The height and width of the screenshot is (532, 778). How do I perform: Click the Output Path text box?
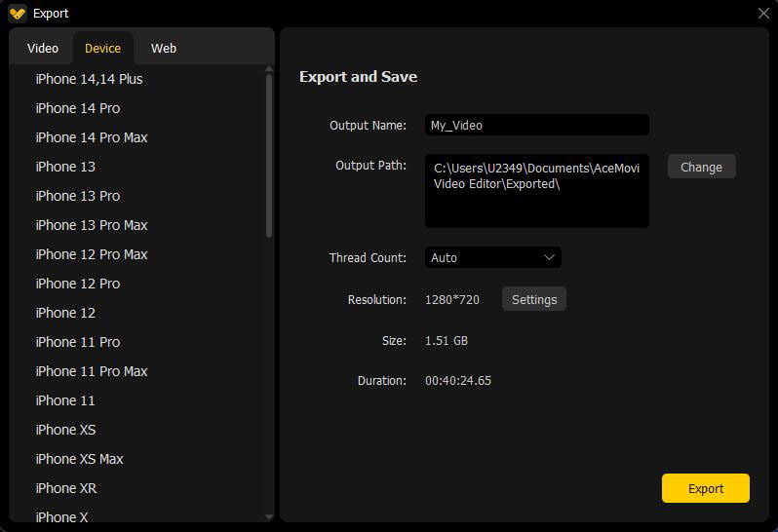pos(537,191)
